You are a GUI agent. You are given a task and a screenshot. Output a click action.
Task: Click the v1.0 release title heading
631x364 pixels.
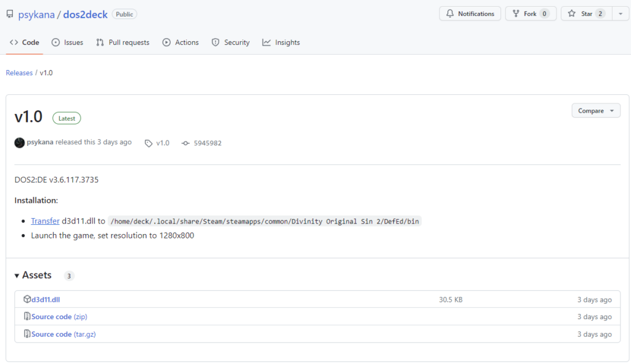(x=28, y=116)
